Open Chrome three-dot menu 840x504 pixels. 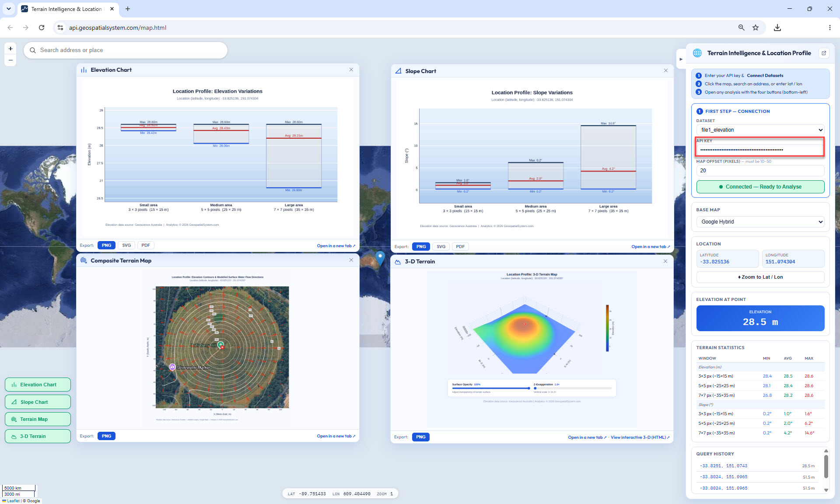830,28
